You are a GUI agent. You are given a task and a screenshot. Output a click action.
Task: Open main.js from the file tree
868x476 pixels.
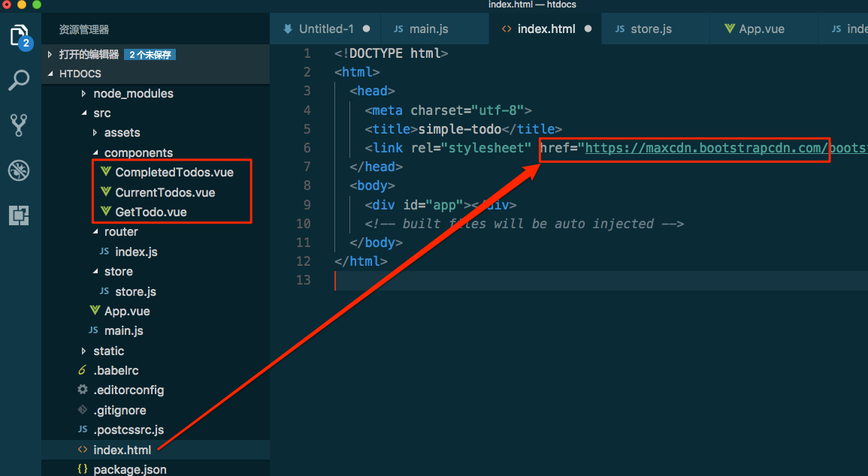(x=123, y=330)
